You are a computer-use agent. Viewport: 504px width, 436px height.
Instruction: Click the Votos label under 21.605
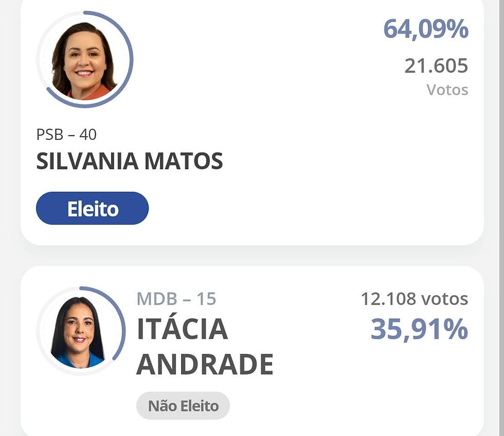tap(447, 90)
